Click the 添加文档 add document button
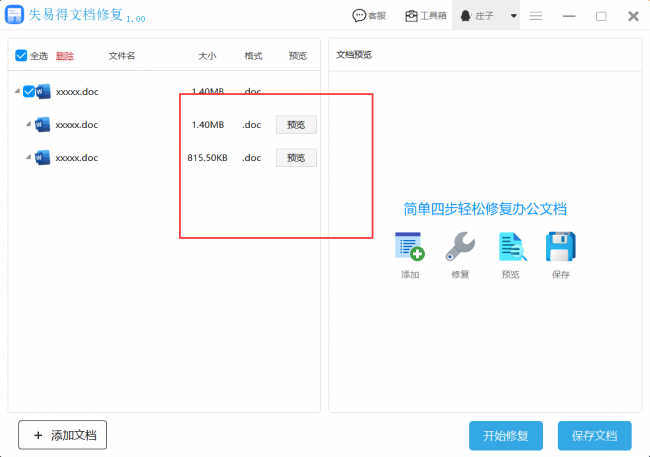The width and height of the screenshot is (650, 457). [62, 435]
